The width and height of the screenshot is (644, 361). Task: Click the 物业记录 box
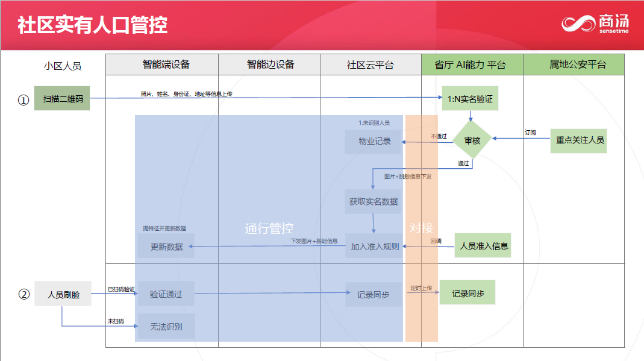(x=373, y=142)
